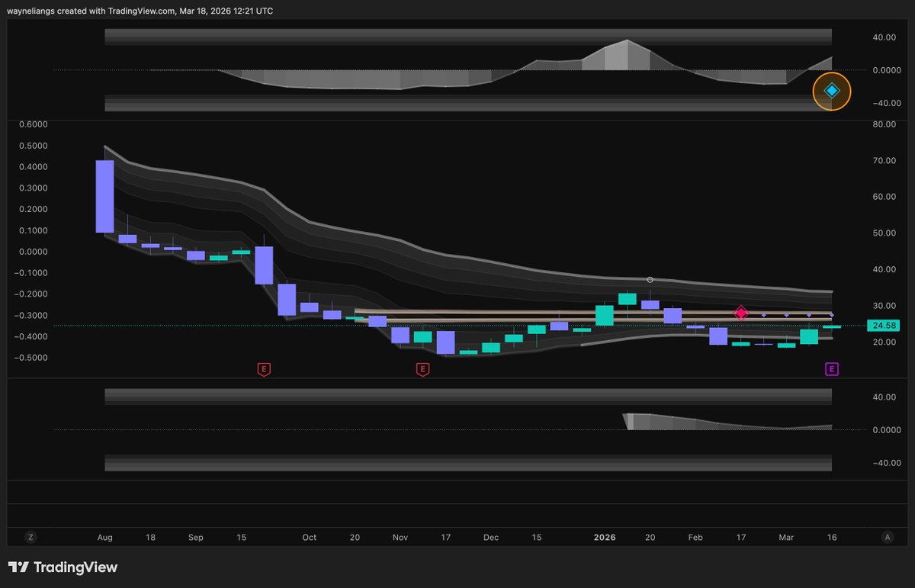The height and width of the screenshot is (588, 915).
Task: Select the pink diamond signal marker near Feb 17
Action: click(740, 313)
